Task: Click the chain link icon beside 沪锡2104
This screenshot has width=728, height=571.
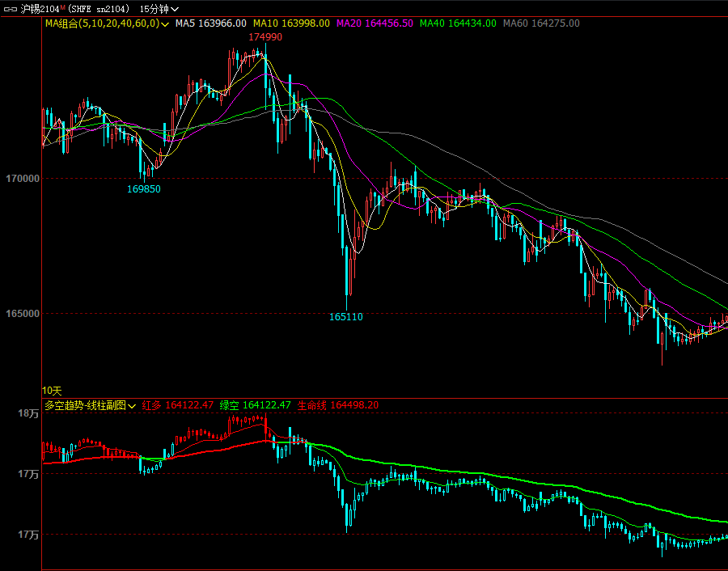Action: tap(11, 9)
